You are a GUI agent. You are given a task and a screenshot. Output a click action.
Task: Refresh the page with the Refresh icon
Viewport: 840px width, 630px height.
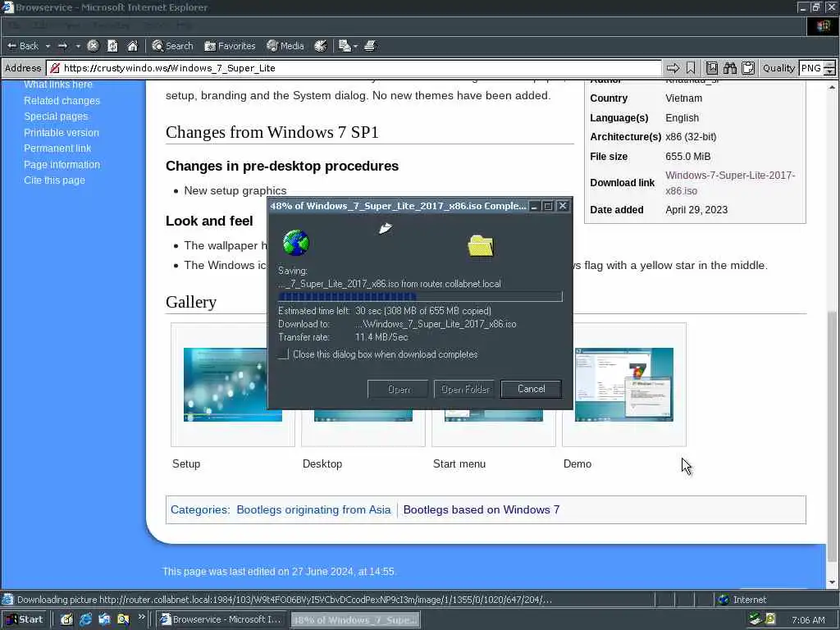(112, 46)
